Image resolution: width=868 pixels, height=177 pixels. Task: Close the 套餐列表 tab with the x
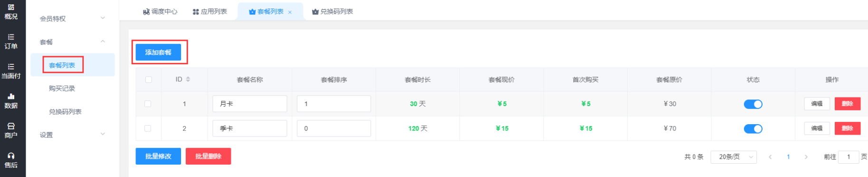click(x=290, y=12)
